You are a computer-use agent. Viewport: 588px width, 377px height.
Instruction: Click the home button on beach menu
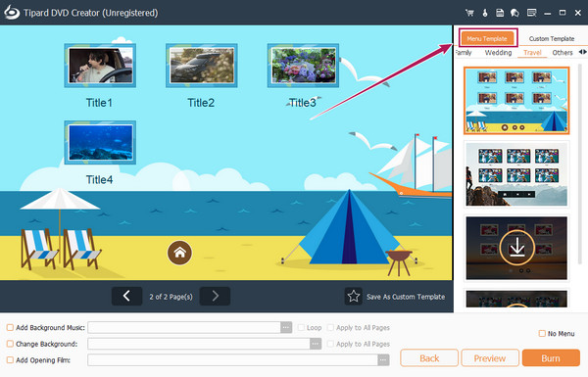pyautogui.click(x=179, y=253)
